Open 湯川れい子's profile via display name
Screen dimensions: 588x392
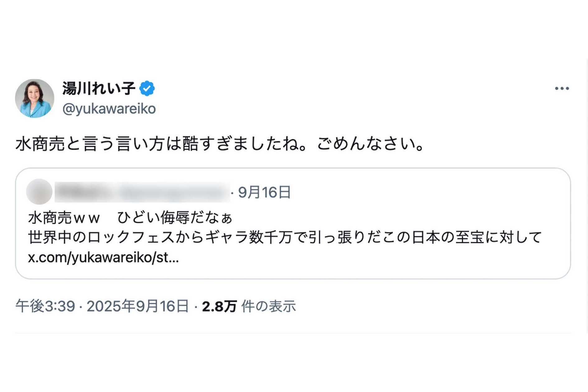(100, 87)
